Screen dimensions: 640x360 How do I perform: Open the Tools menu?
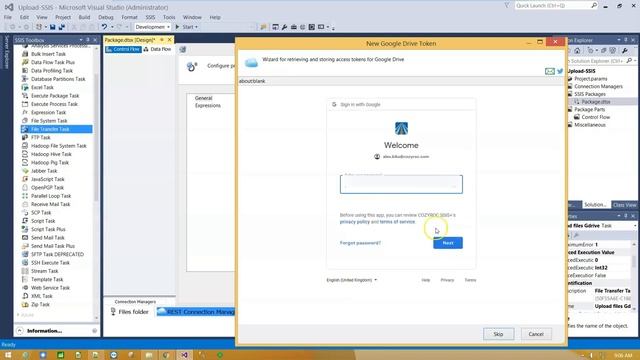(x=169, y=17)
